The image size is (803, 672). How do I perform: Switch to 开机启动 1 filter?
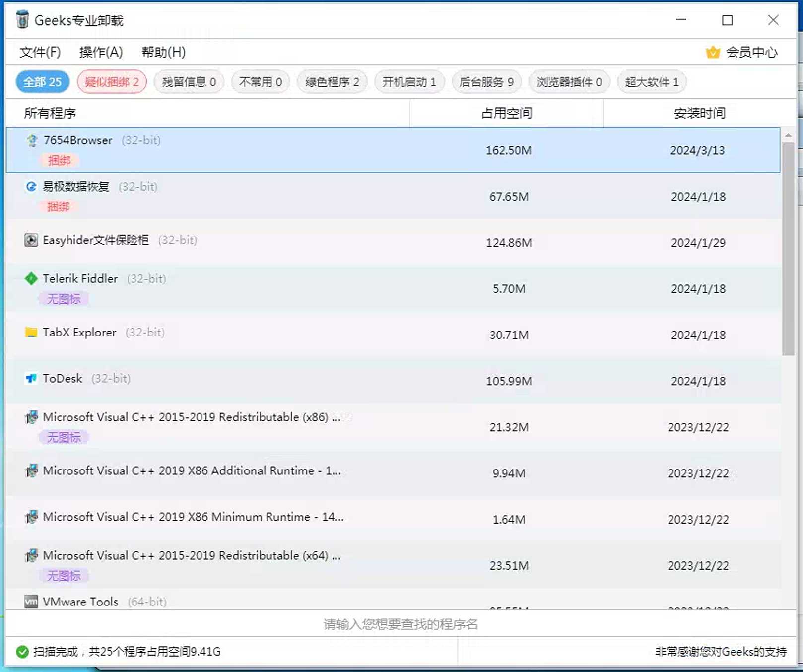(409, 82)
